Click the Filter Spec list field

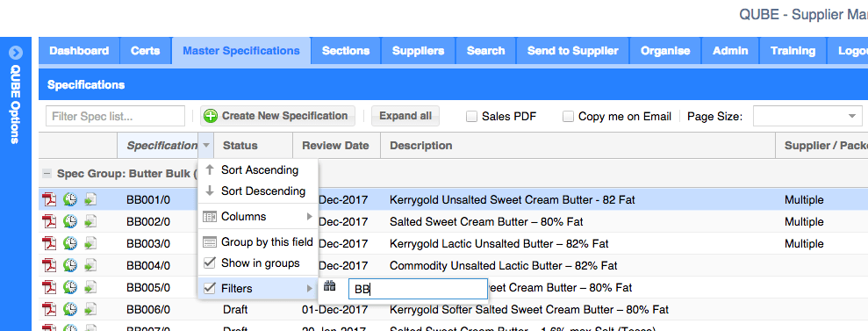pos(115,116)
